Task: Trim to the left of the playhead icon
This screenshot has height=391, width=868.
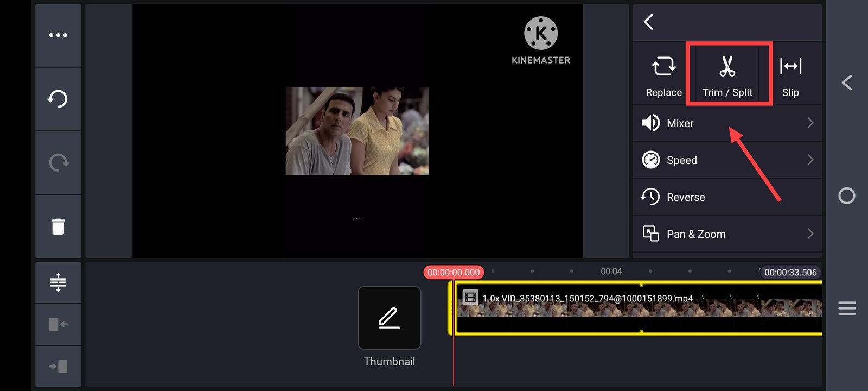Action: point(58,324)
